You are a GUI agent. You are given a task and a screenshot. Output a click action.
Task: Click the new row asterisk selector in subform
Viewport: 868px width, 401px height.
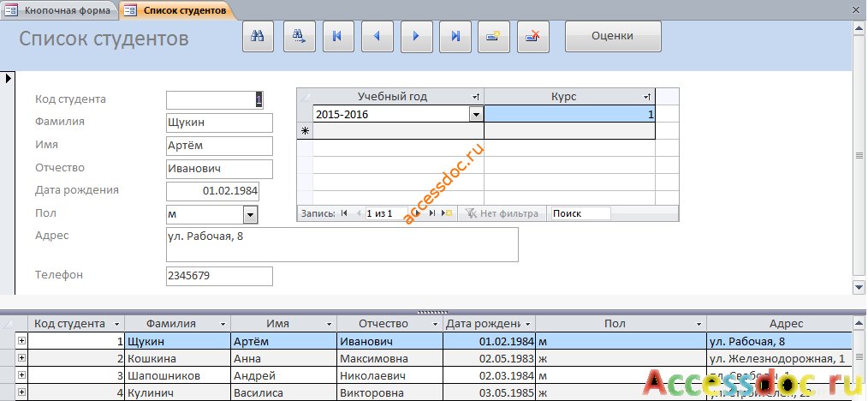click(305, 131)
